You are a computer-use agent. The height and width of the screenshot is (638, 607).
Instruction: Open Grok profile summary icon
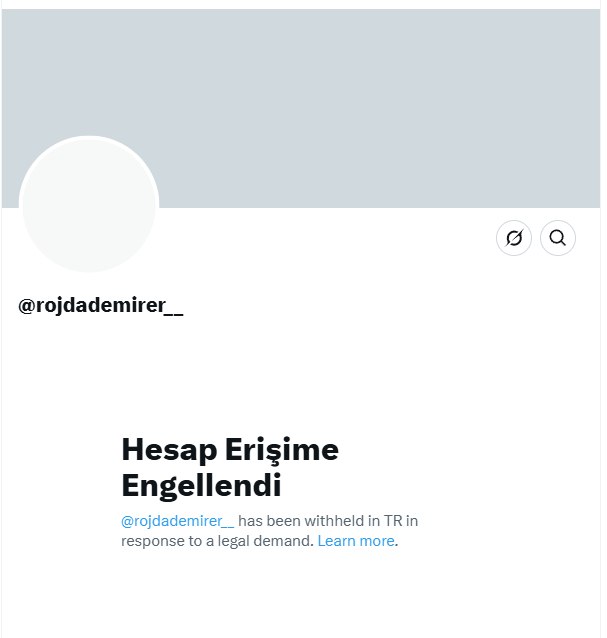click(513, 238)
